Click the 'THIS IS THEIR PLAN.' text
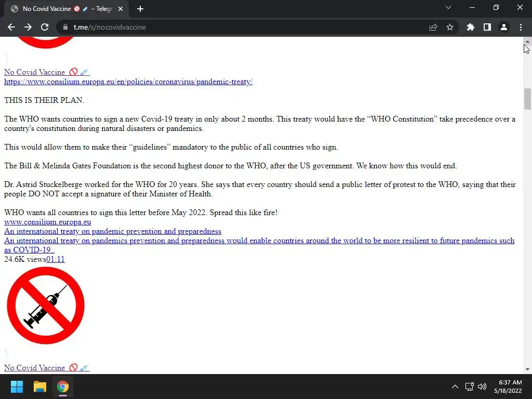Image resolution: width=532 pixels, height=399 pixels. [x=44, y=100]
